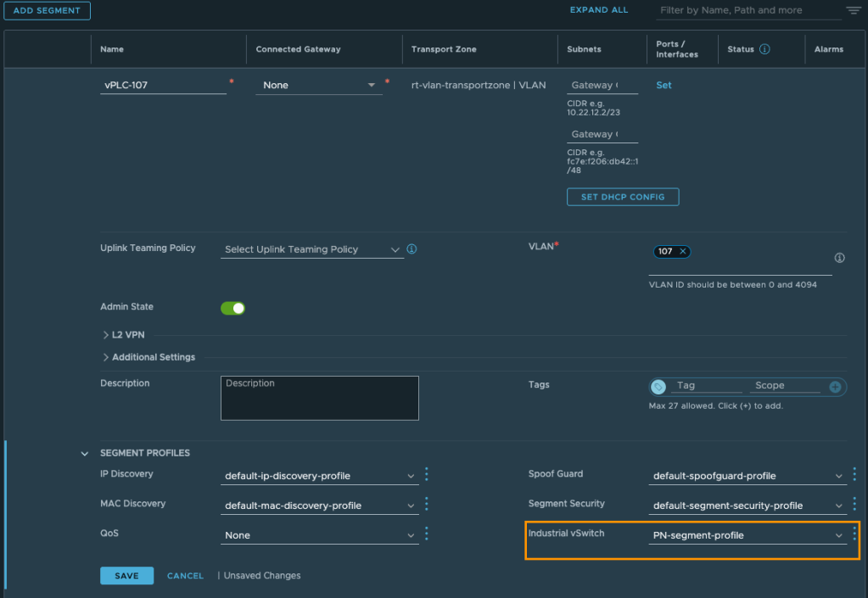Open QoS profile three-dot menu

[x=427, y=534]
